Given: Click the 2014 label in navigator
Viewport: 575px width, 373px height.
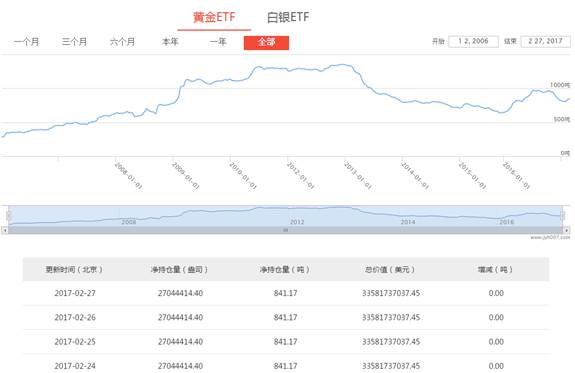Looking at the screenshot, I should pos(408,222).
